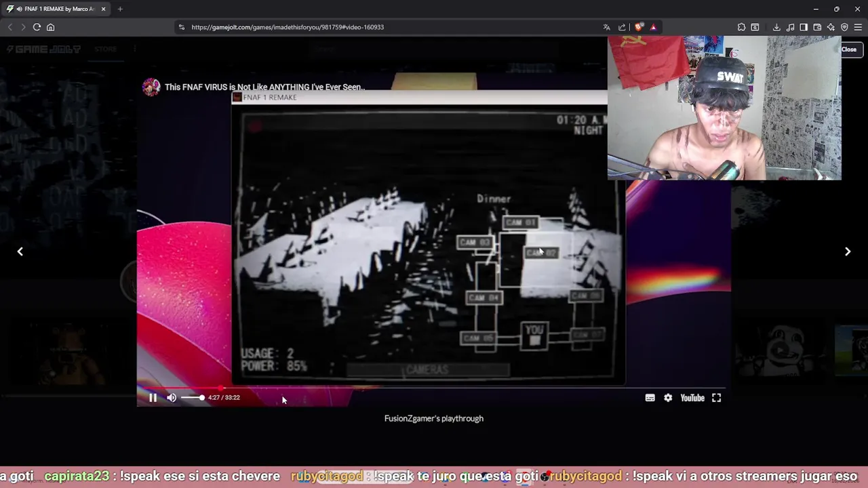
Task: Click the video title 'This FNAF VIRUS is Not Like...'
Action: point(264,87)
